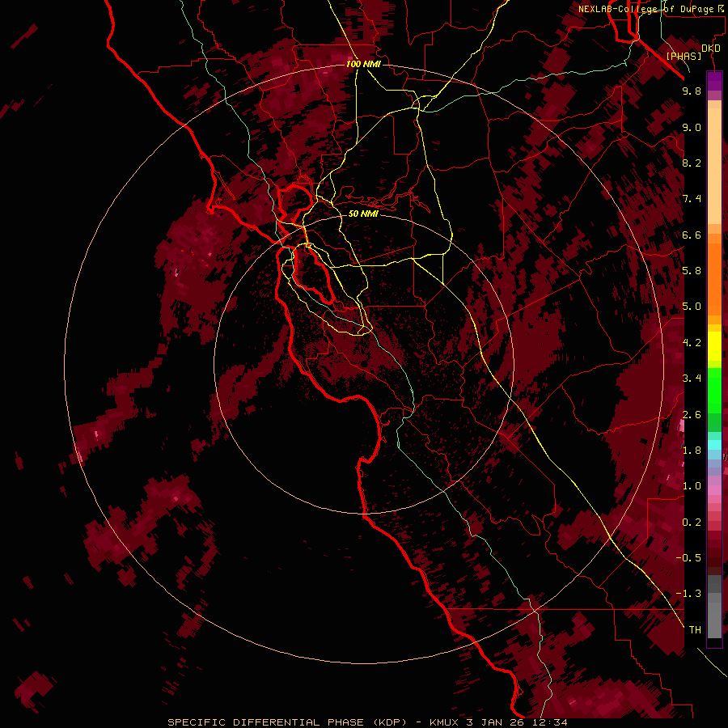The image size is (728, 728).
Task: Click the 2.6 legend label
Action: point(692,414)
